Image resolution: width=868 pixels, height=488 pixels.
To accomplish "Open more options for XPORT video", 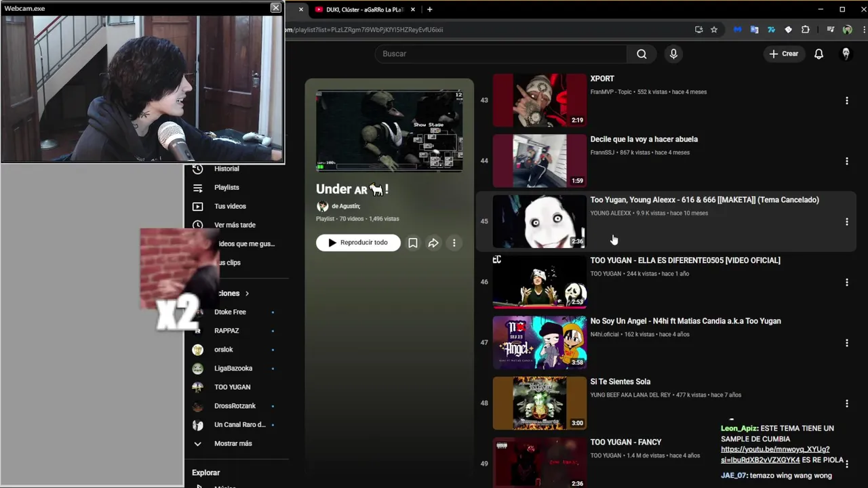I will pyautogui.click(x=846, y=101).
